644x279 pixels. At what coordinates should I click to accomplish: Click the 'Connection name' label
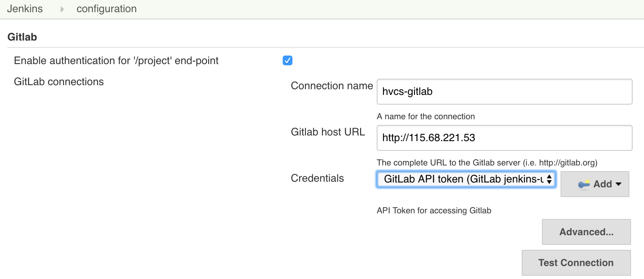[x=332, y=86]
